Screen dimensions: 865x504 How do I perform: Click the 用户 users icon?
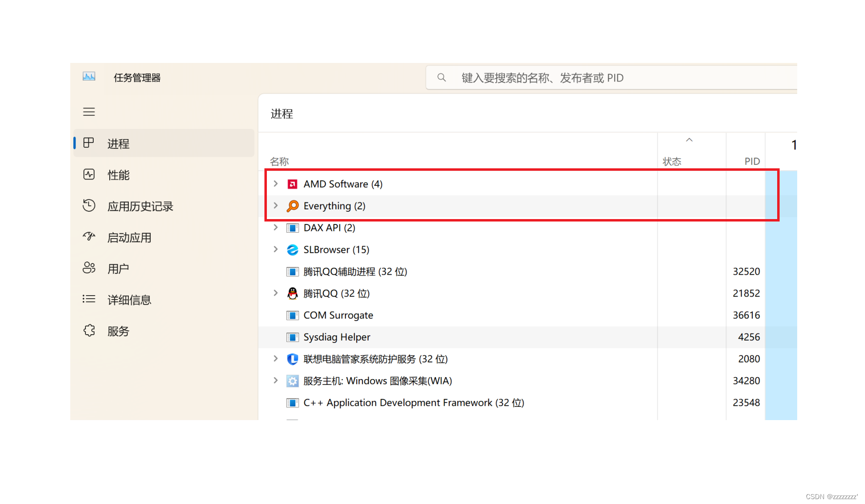[x=89, y=268]
